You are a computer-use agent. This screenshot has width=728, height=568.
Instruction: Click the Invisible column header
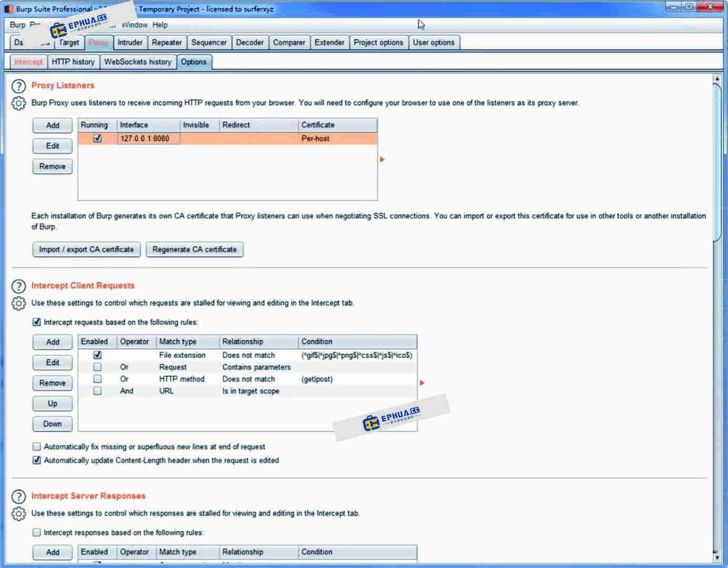200,125
